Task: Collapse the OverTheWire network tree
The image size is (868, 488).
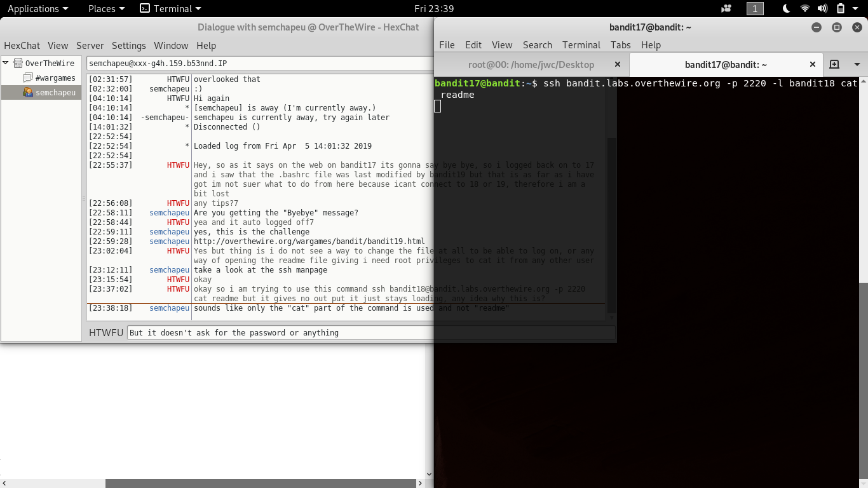Action: point(6,63)
